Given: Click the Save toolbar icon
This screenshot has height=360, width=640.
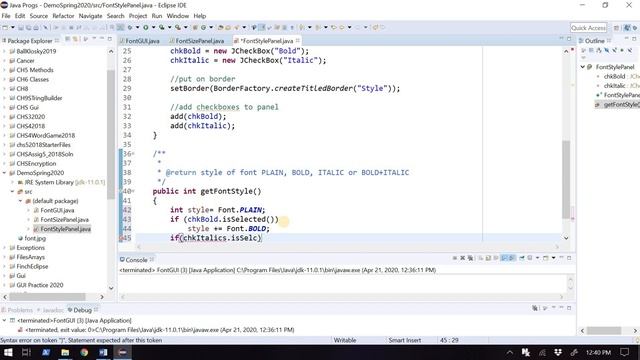Looking at the screenshot, I should point(21,28).
